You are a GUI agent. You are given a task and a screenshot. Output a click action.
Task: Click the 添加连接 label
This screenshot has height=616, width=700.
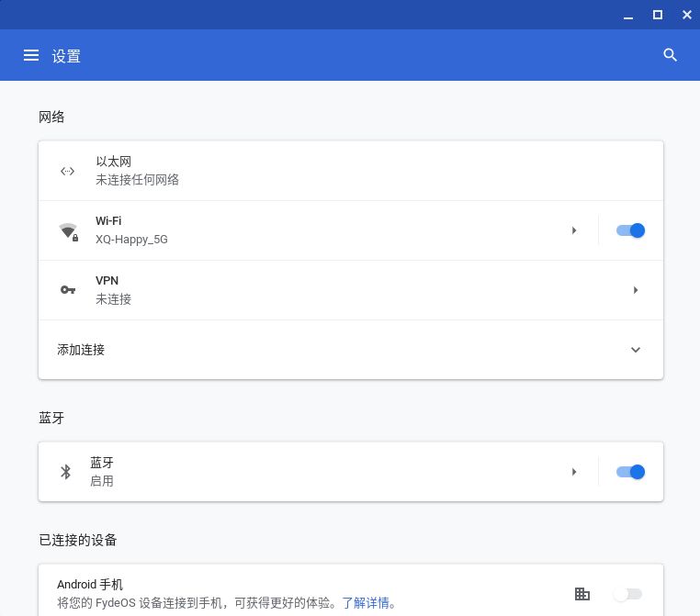[x=81, y=350]
